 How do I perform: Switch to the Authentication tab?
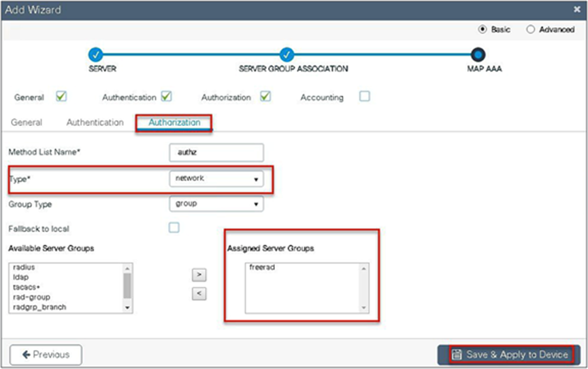click(95, 123)
